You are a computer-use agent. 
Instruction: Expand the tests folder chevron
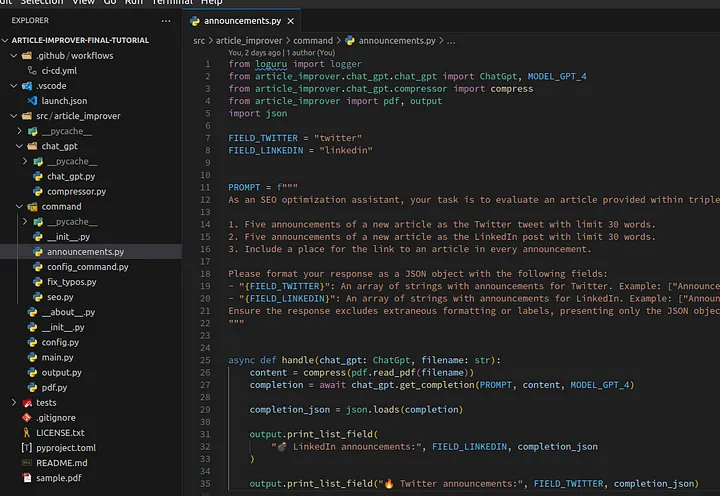pos(14,403)
